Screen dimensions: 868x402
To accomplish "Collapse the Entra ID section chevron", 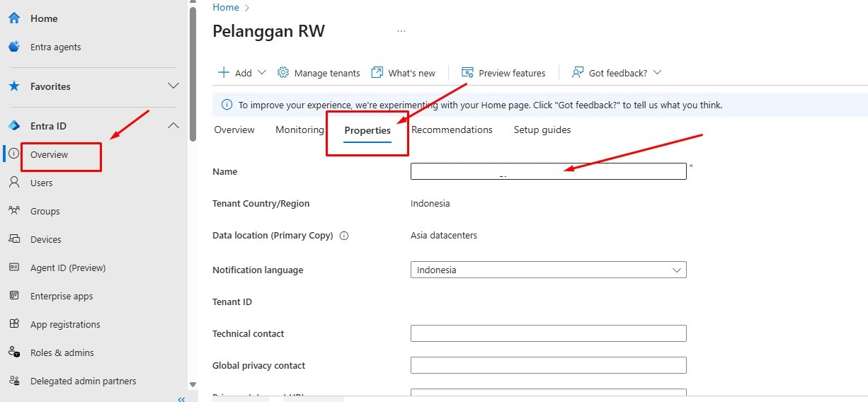I will [173, 126].
